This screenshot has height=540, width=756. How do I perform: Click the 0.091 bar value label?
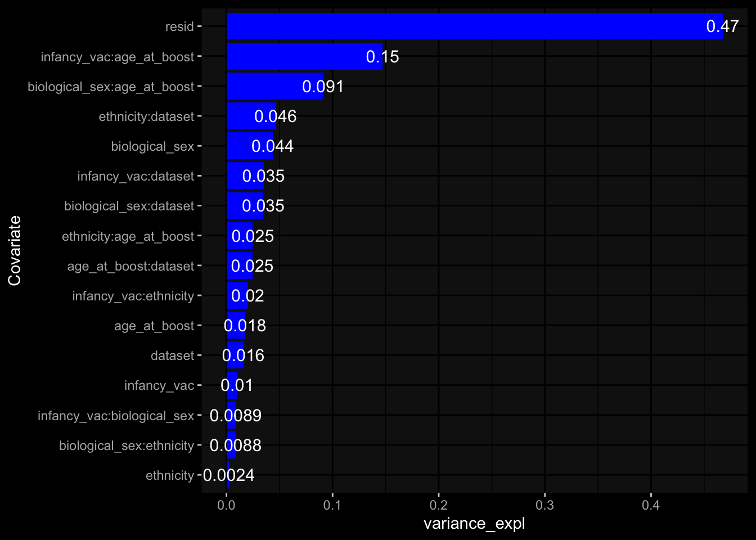323,87
